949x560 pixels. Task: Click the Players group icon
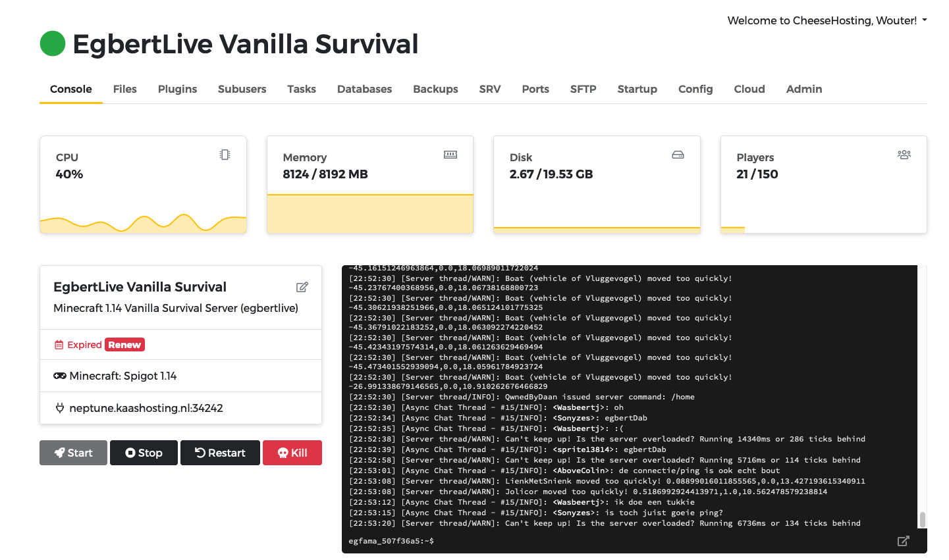tap(904, 155)
